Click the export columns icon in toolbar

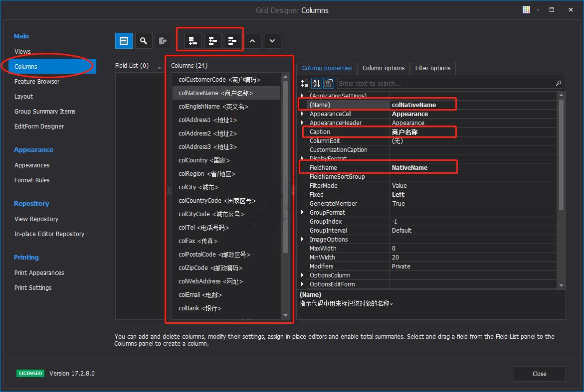[163, 41]
